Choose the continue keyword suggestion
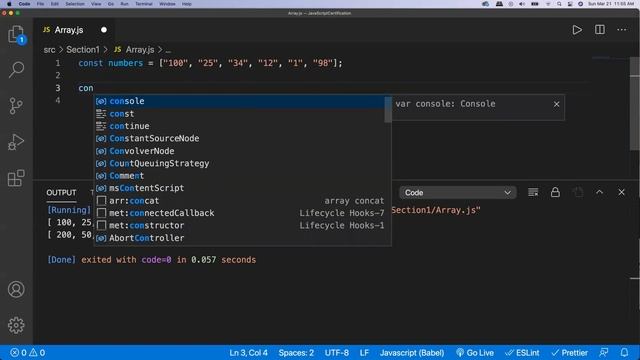This screenshot has width=640, height=360. tap(240, 126)
